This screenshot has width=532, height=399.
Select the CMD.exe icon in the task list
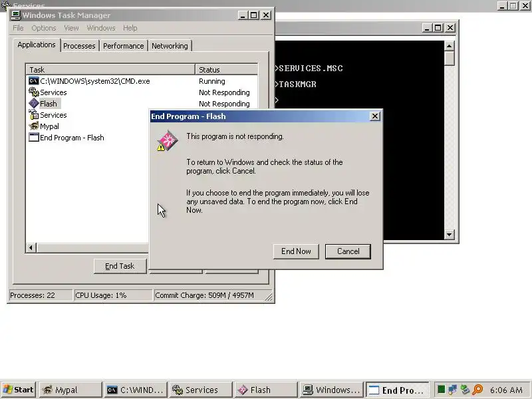pos(34,80)
